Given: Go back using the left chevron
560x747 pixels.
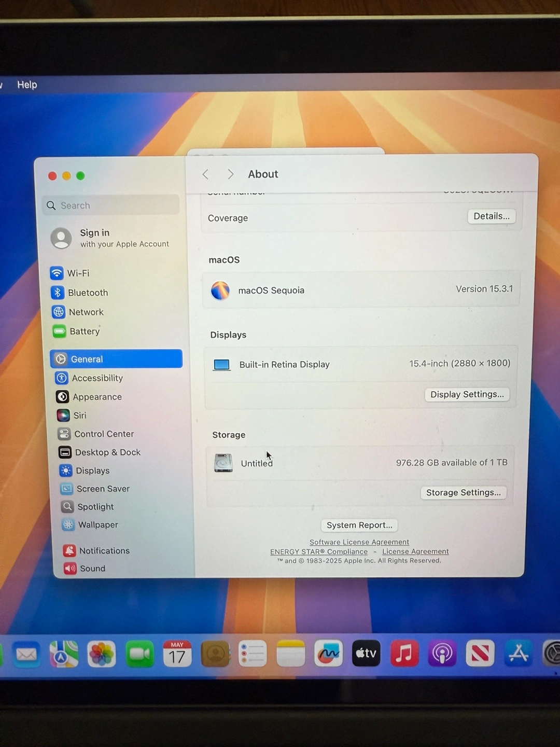Looking at the screenshot, I should tap(205, 174).
